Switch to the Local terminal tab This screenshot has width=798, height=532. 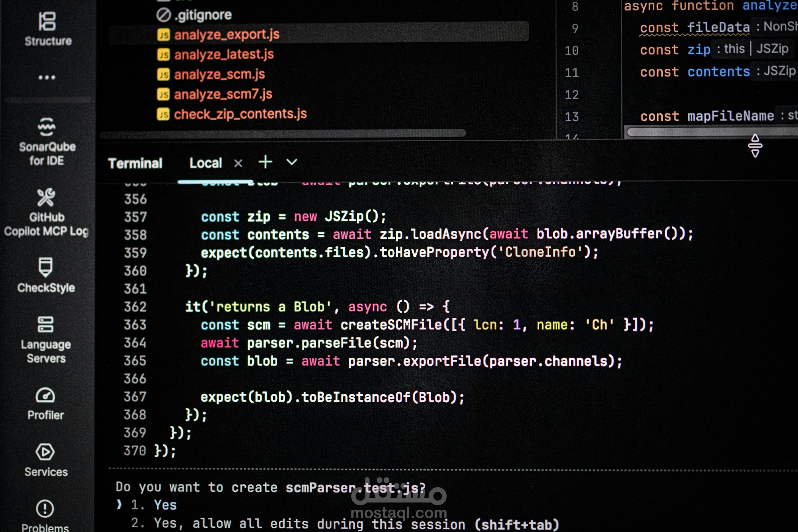[x=205, y=163]
